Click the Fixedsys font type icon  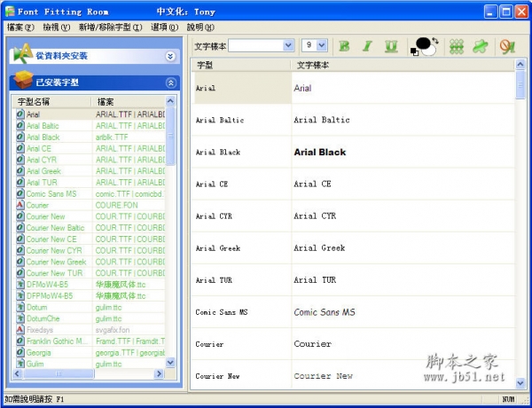20,330
